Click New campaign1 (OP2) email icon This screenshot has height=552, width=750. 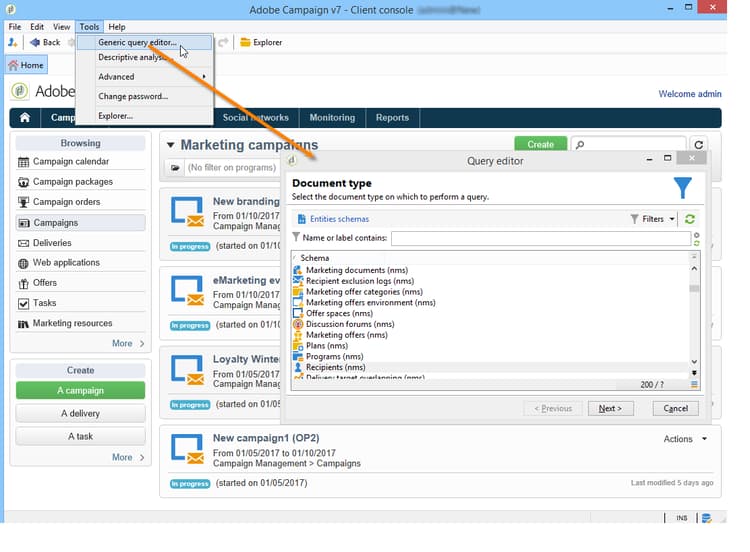click(x=187, y=449)
